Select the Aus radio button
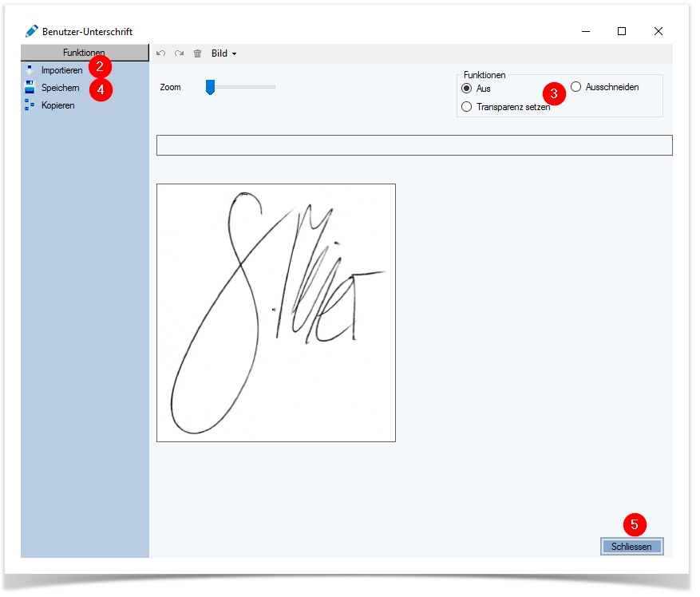This screenshot has height=597, width=700. (466, 89)
